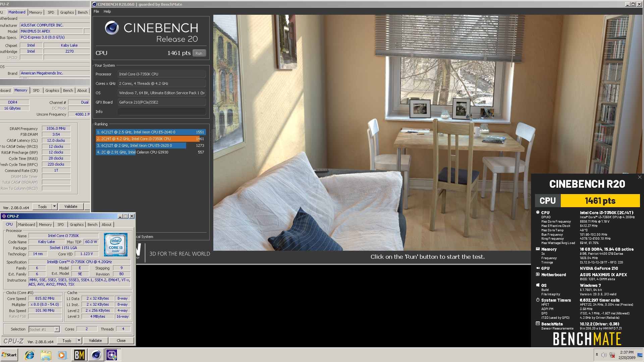Switch to Memory tab in front CPU-Z window
This screenshot has height=362, width=644.
(45, 225)
